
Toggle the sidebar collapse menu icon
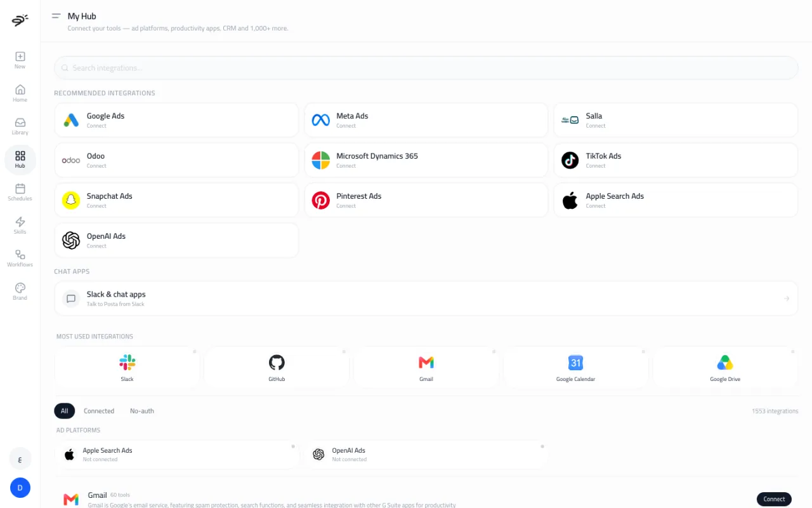coord(56,16)
